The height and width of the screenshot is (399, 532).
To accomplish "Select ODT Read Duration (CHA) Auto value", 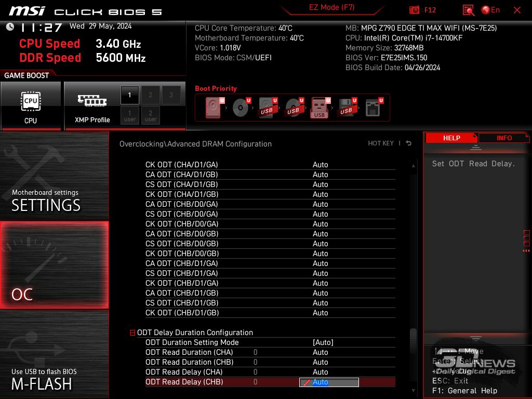I will click(320, 352).
